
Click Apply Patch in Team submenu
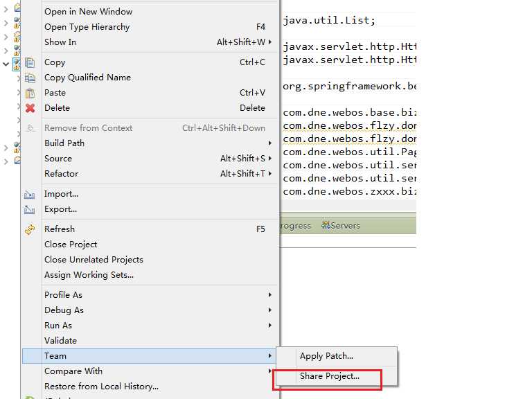[x=326, y=356]
